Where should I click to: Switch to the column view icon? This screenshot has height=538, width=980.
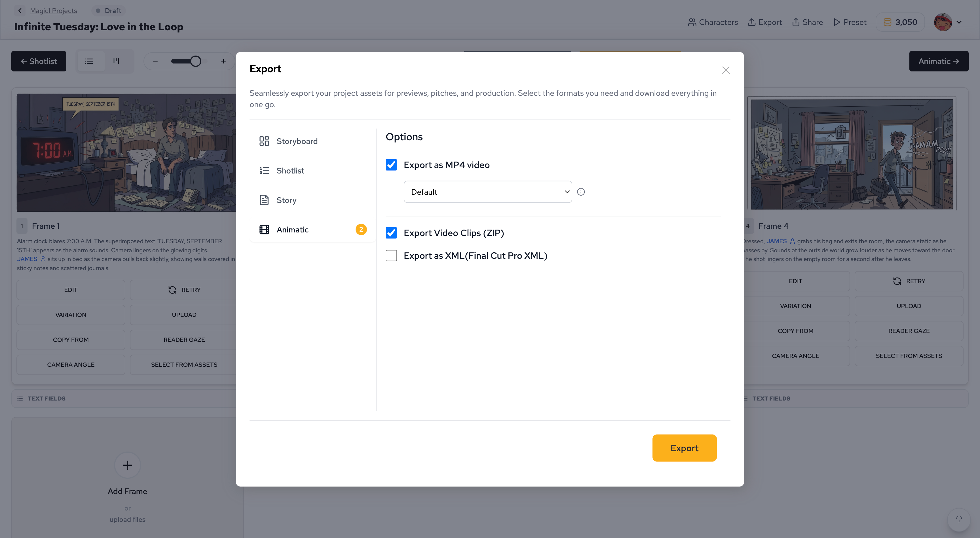coord(117,61)
